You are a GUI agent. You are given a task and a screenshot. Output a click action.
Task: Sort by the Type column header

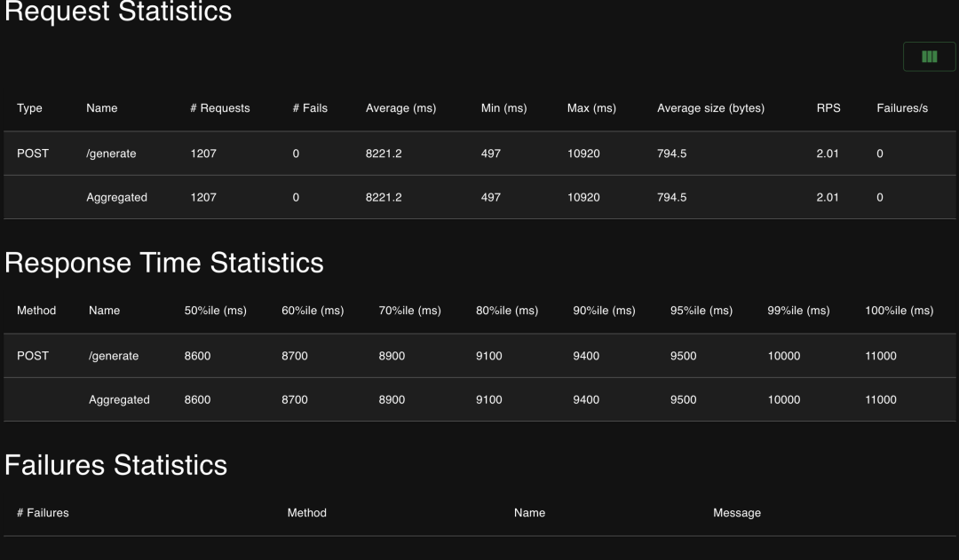[29, 108]
